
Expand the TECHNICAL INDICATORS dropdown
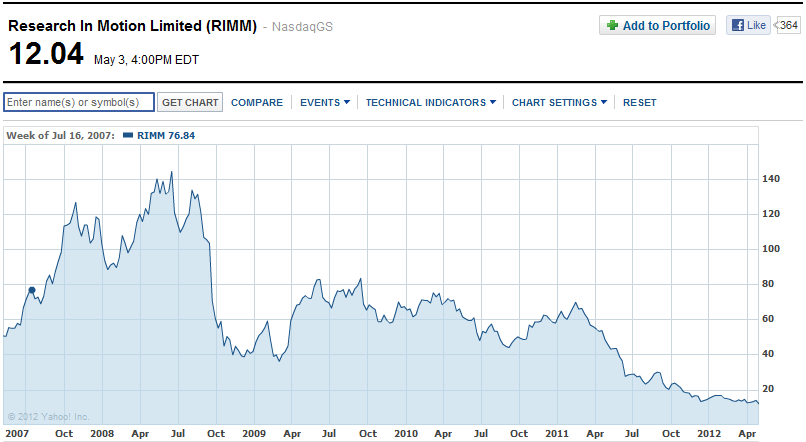pyautogui.click(x=431, y=103)
